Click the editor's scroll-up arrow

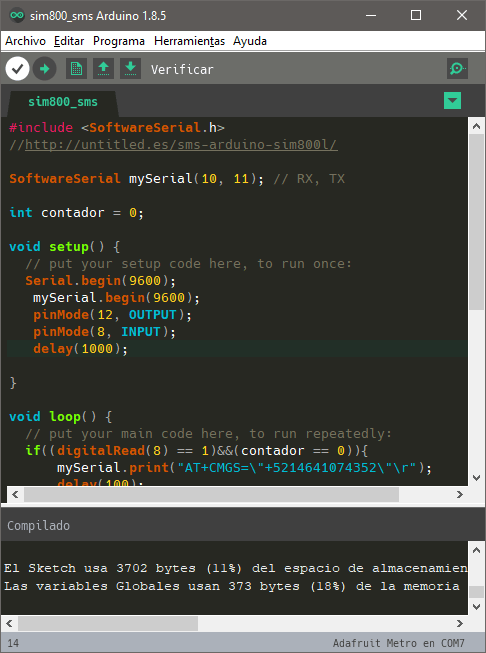[x=476, y=126]
